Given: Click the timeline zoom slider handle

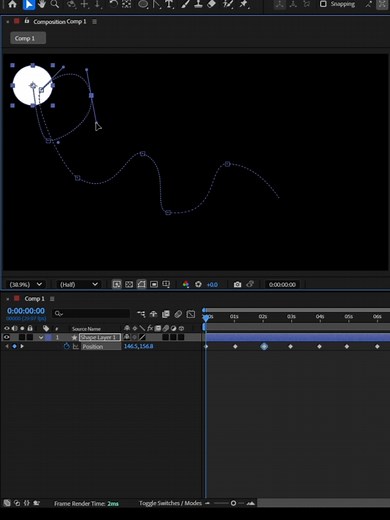Looking at the screenshot, I should point(233,503).
